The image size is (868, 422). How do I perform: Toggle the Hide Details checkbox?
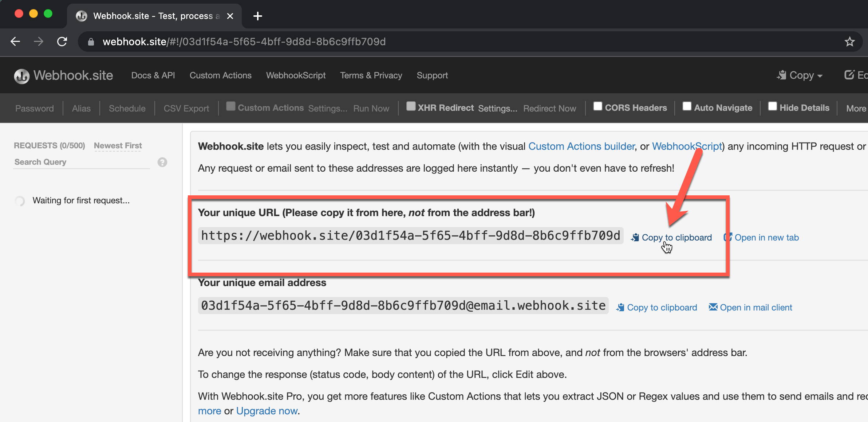[x=773, y=106]
